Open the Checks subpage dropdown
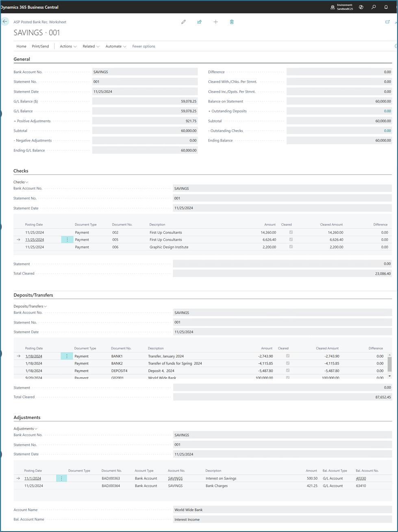Screen dimensions: 398x532 pos(21,182)
